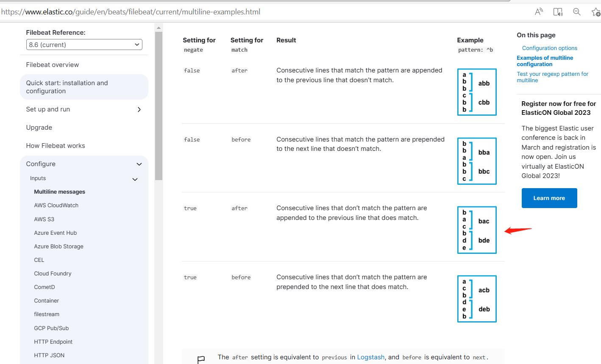
Task: Open Azure Blob Storage input page
Action: click(58, 246)
